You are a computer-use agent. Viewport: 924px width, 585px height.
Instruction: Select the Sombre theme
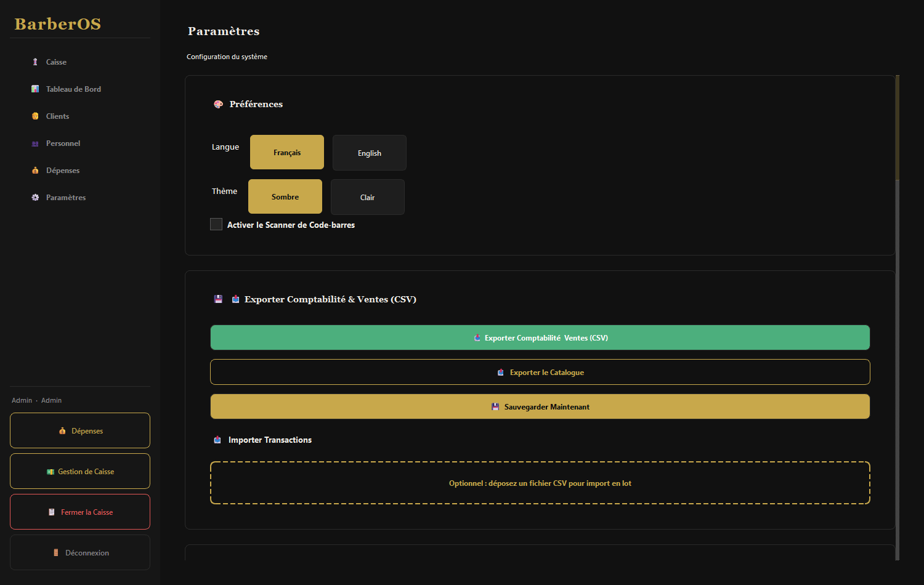(285, 196)
